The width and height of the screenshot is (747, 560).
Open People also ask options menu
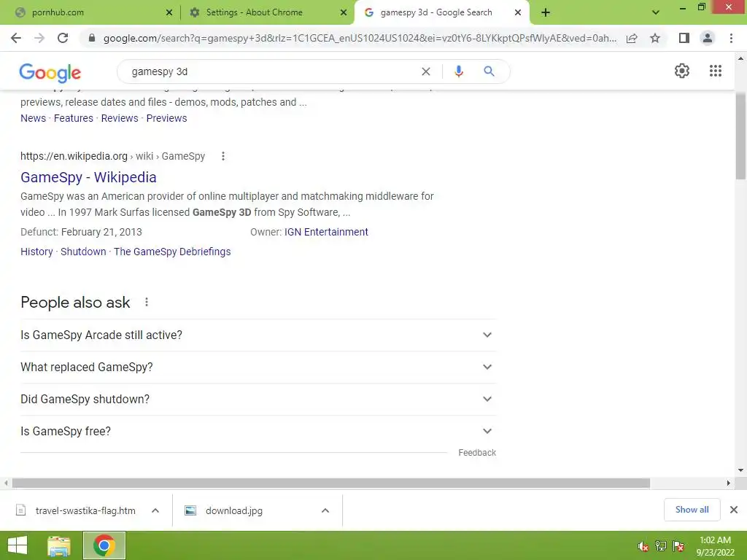click(147, 302)
